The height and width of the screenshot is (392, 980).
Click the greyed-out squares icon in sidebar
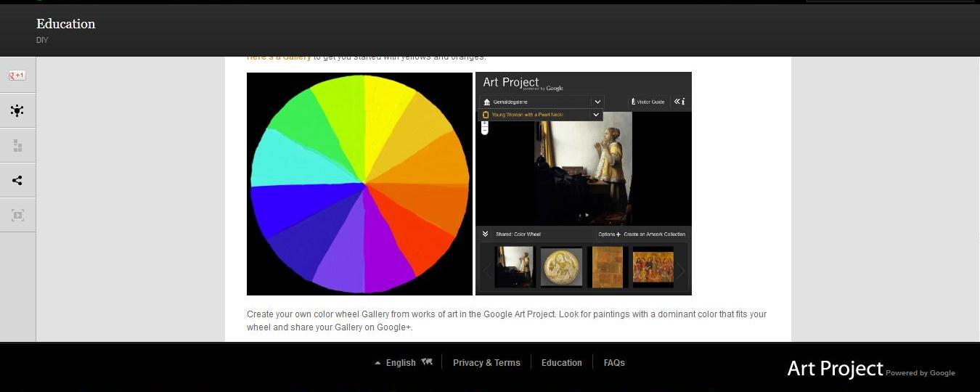click(x=17, y=146)
